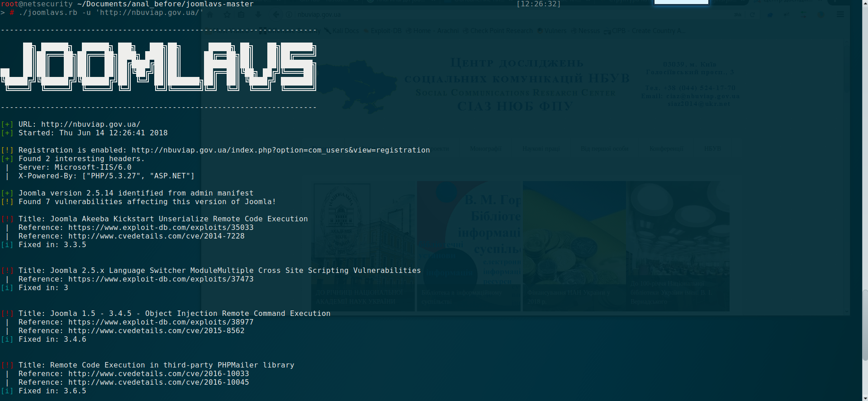Click the 'Server: Microsoft-IIS/6.0' header line

[75, 167]
